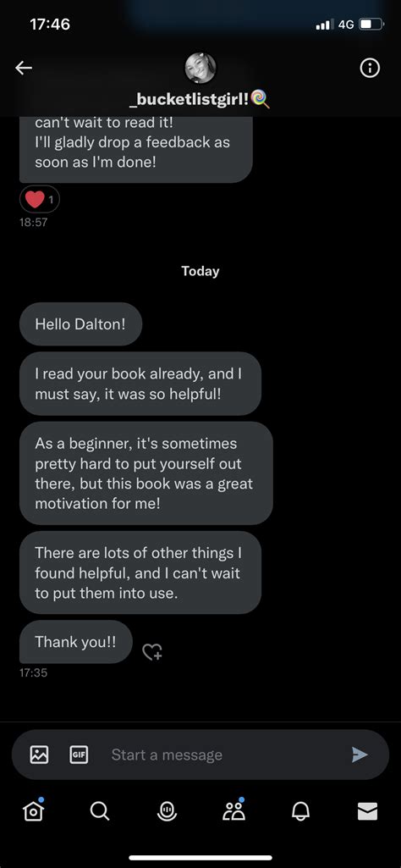Tap the home indicator bar
This screenshot has width=401, height=868.
pos(200,858)
